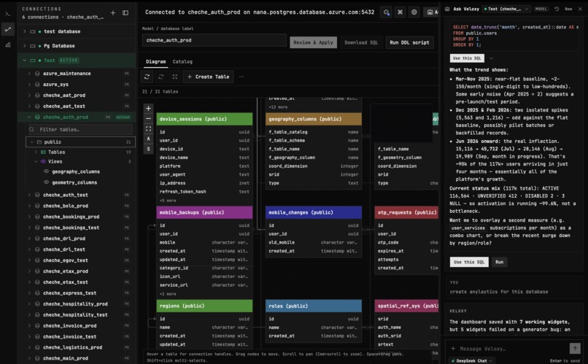Switch to the Catalog tab
The width and height of the screenshot is (588, 364).
182,61
